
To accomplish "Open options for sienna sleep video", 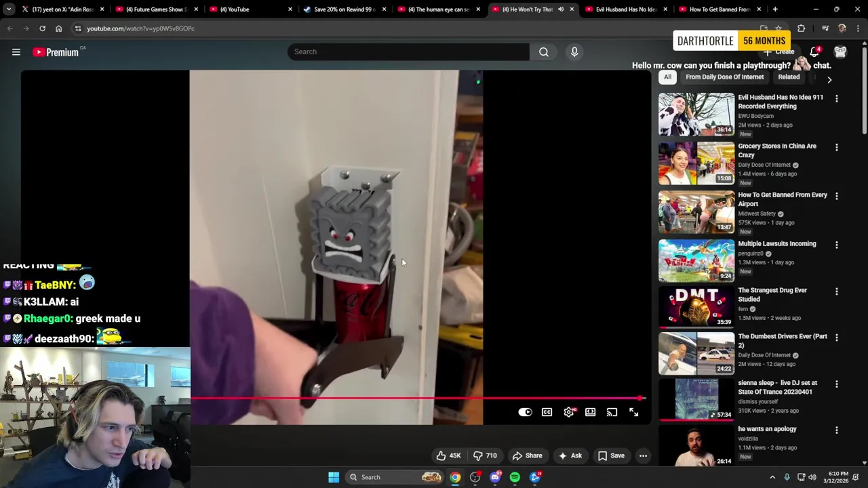I will click(837, 385).
